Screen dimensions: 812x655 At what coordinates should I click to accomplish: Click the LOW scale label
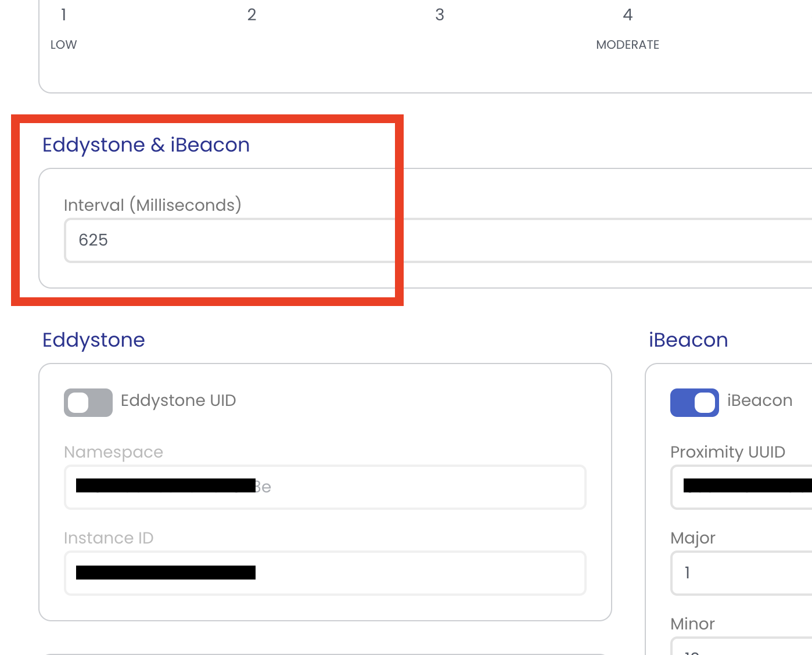pyautogui.click(x=63, y=45)
